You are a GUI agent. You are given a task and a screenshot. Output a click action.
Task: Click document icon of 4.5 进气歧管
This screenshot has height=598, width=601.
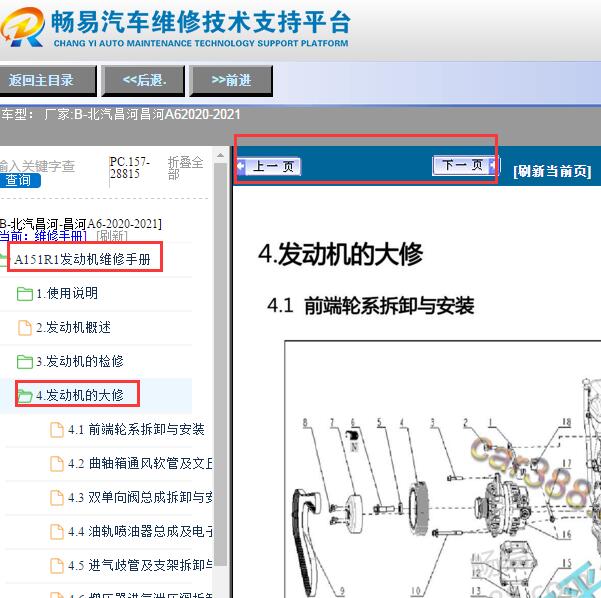click(x=57, y=565)
